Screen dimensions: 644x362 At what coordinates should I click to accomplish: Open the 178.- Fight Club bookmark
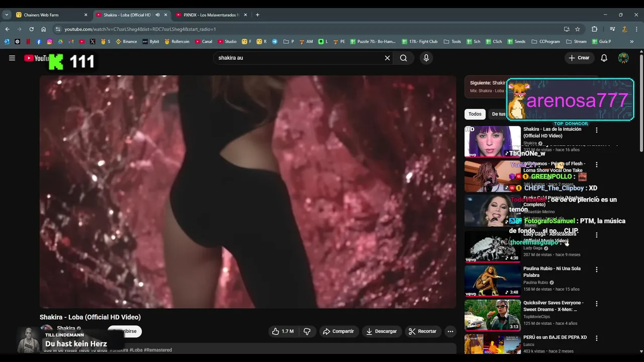click(419, 42)
